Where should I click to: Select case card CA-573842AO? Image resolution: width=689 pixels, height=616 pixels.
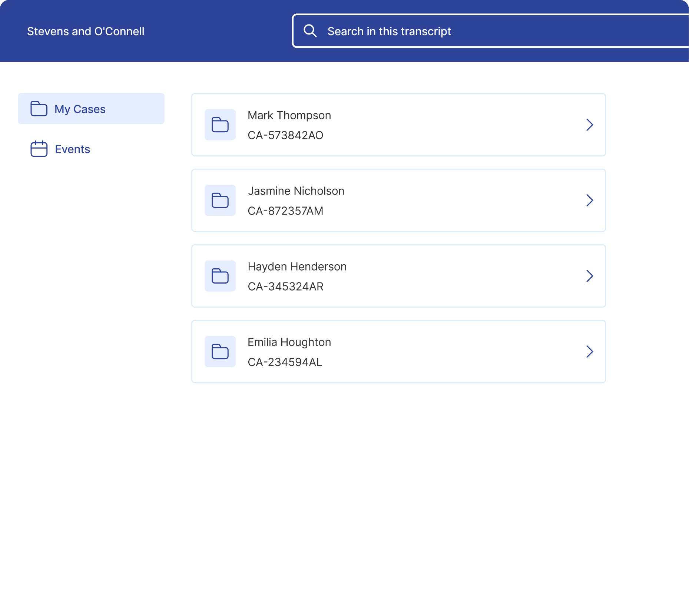398,125
